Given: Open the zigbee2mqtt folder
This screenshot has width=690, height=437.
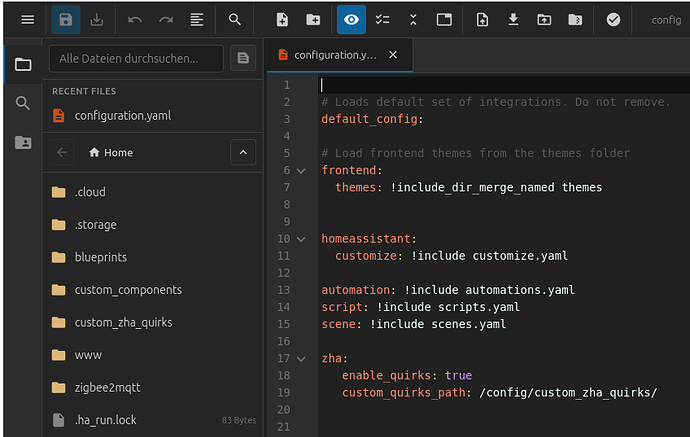Looking at the screenshot, I should click(x=153, y=388).
